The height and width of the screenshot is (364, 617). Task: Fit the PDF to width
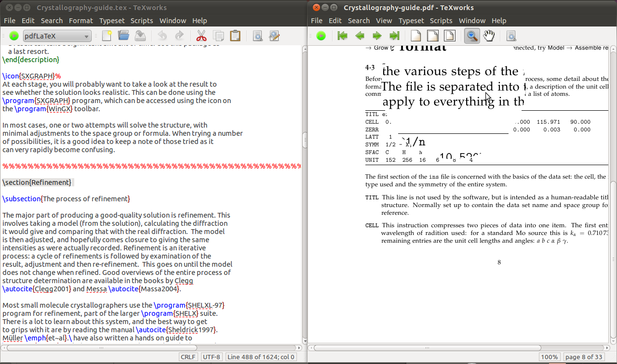click(432, 36)
